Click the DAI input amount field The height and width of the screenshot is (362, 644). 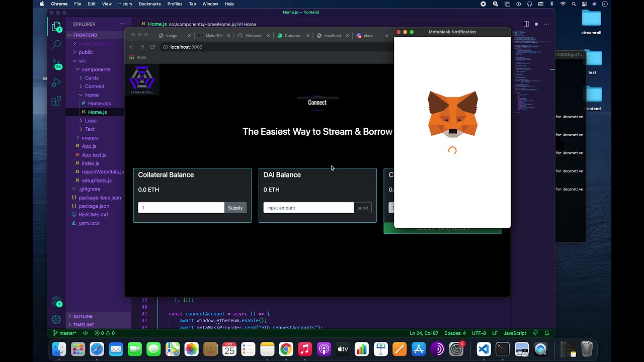308,208
